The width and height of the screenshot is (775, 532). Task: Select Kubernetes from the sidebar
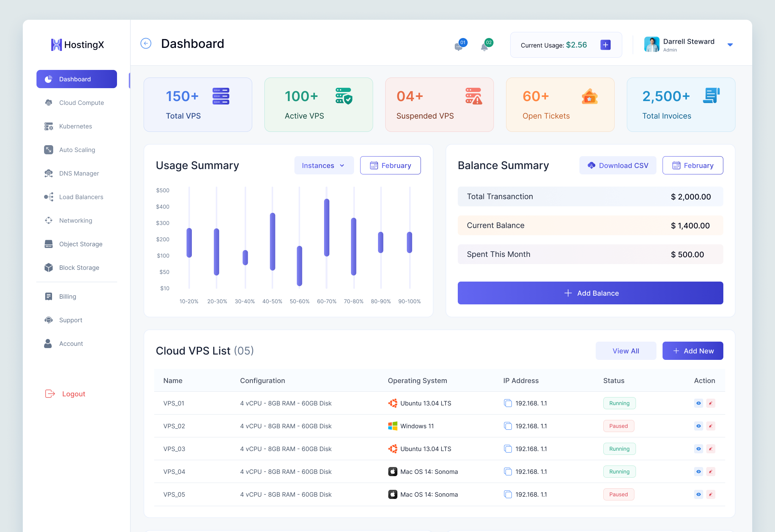(75, 126)
